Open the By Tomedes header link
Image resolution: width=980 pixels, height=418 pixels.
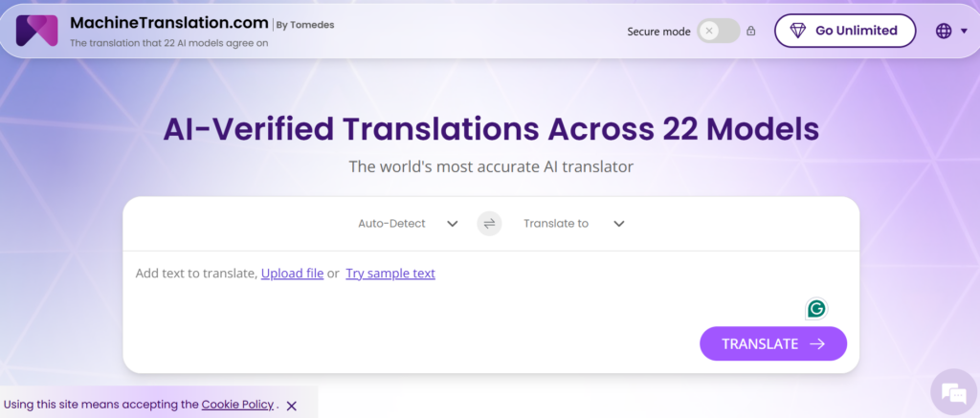point(305,25)
